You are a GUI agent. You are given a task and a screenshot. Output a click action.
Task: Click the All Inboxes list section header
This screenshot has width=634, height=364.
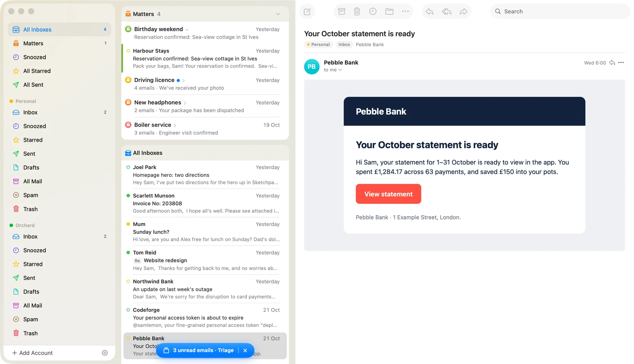pyautogui.click(x=205, y=153)
